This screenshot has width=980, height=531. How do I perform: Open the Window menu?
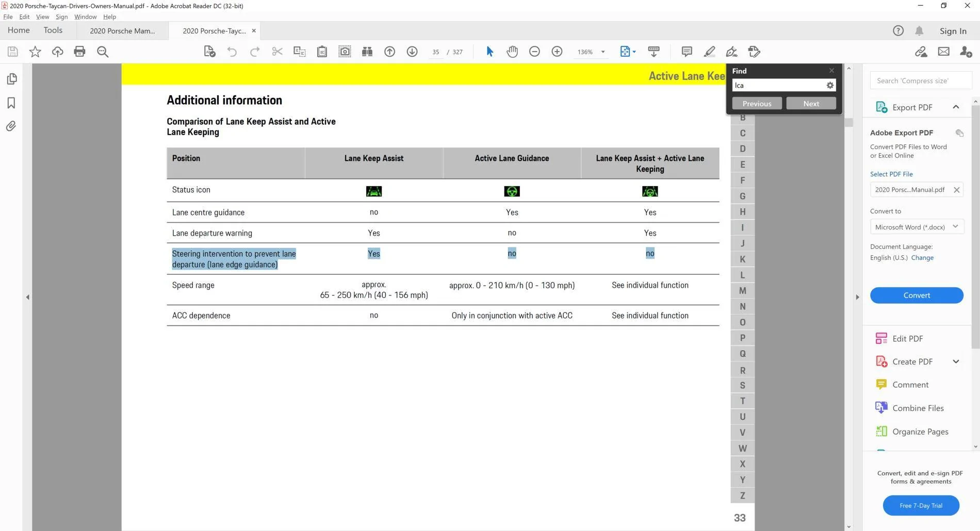point(85,17)
